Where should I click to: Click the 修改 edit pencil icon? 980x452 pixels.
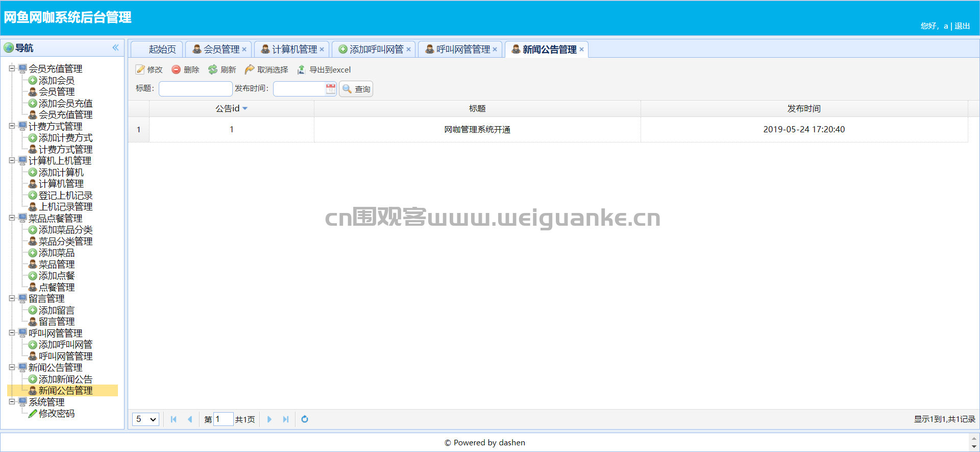coord(140,69)
